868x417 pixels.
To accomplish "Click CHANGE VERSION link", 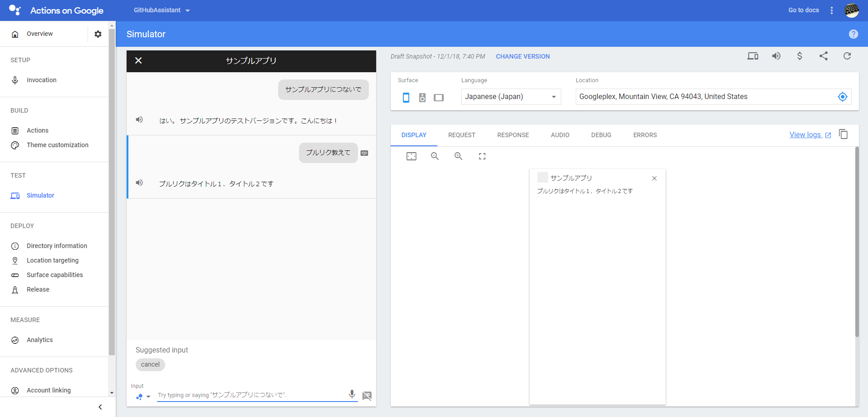I will click(523, 56).
